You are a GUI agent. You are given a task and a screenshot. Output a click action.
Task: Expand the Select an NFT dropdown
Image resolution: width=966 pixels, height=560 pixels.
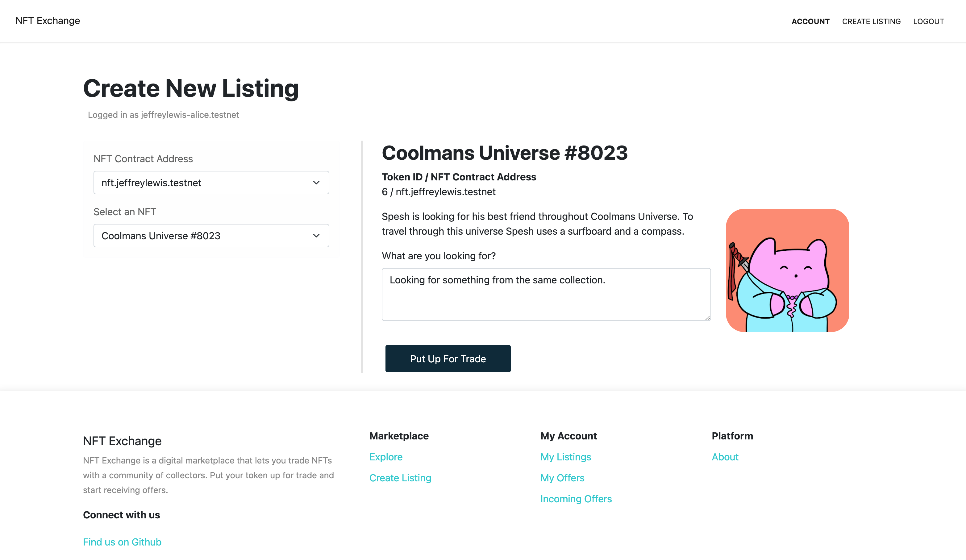coord(211,236)
